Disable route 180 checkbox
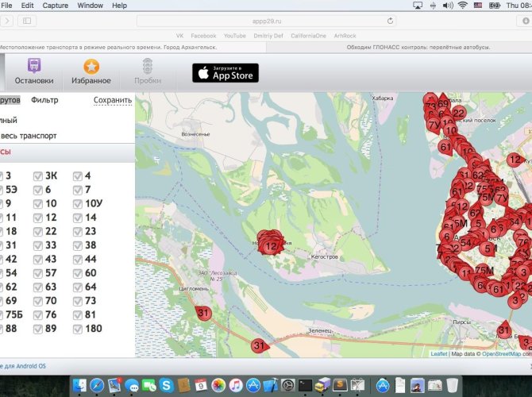This screenshot has width=532, height=397. [x=78, y=328]
